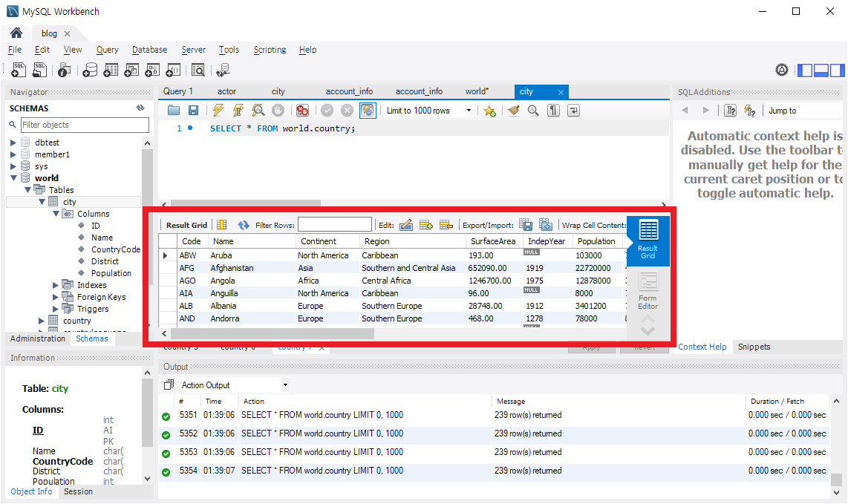Viewport: 848px width, 504px height.
Task: Toggle bottom output panel visibility
Action: 821,71
